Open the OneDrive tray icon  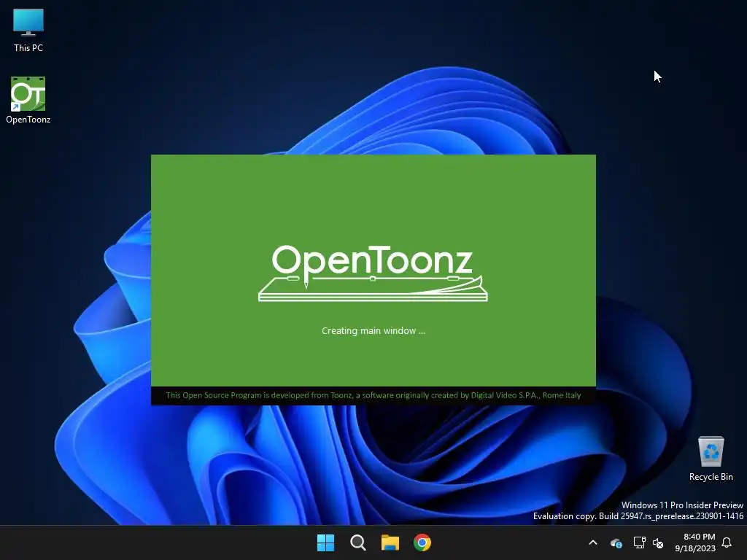(616, 542)
